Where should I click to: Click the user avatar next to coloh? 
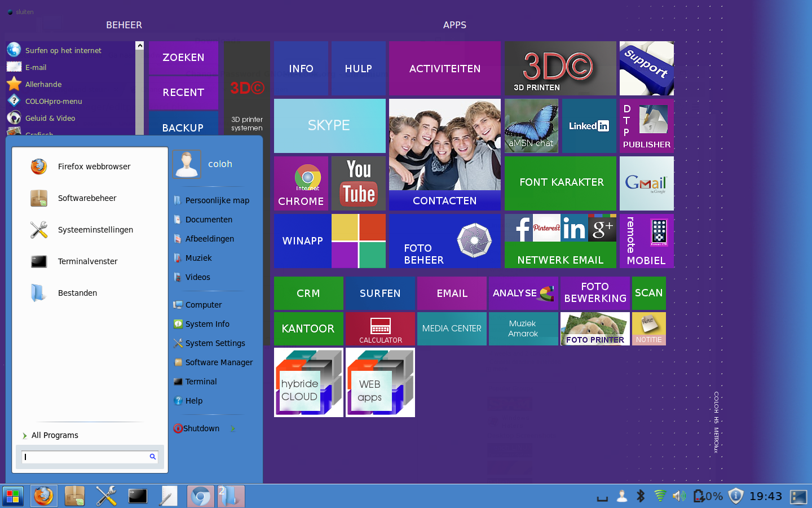[x=187, y=164]
